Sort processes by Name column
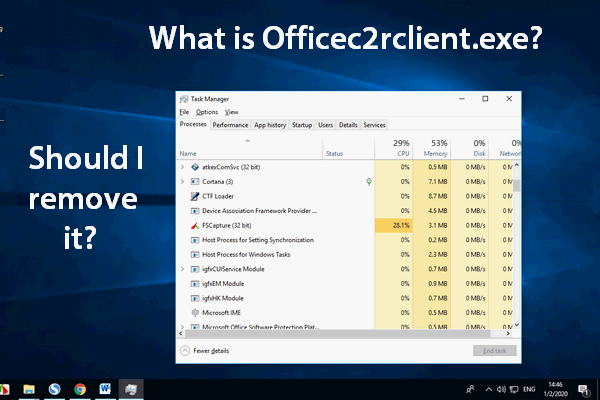 click(250, 149)
